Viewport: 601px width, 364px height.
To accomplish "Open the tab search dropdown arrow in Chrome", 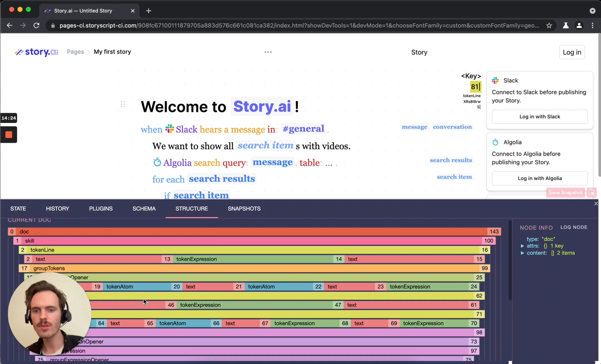I will tap(592, 11).
